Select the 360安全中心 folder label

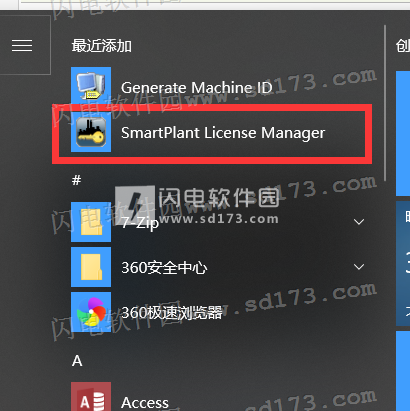(x=164, y=268)
